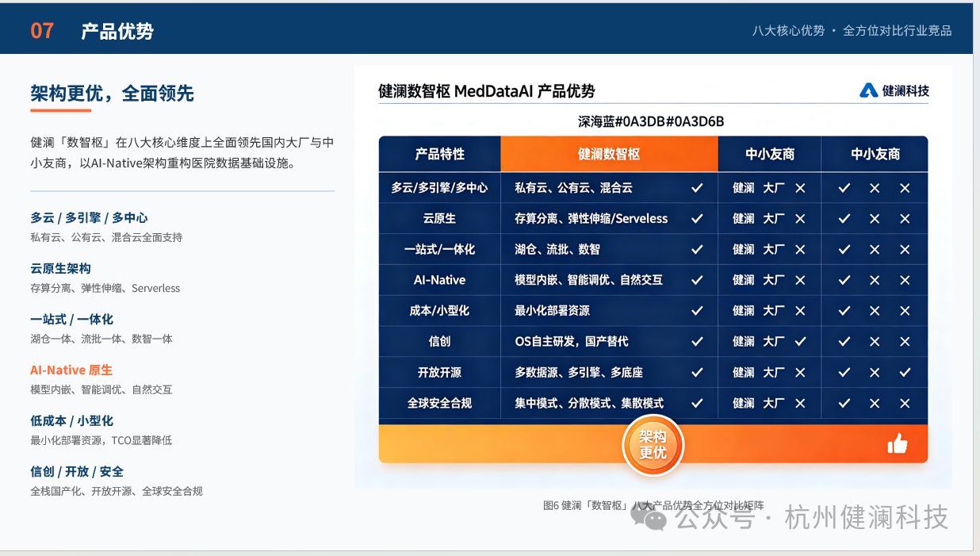The image size is (980, 556).
Task: Select the orange 健澜数智枢 column header
Action: coord(609,154)
